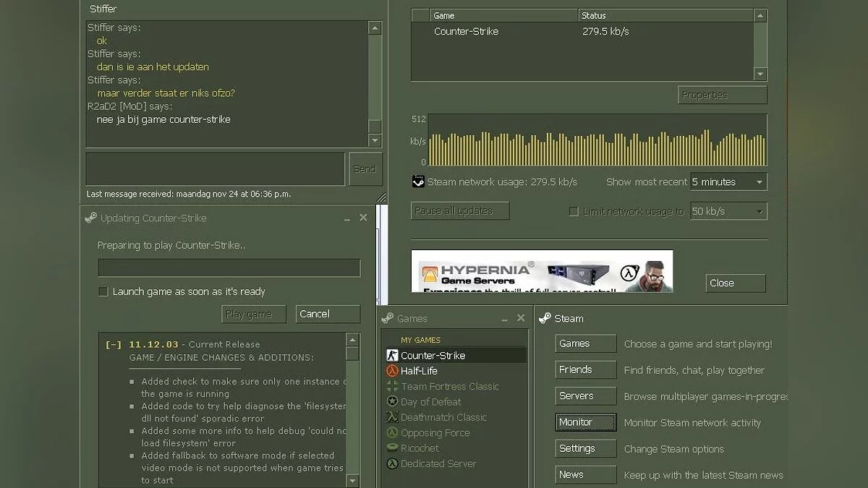Open the Friends menu in Steam
Viewport: 868px width, 488px height.
[x=585, y=370]
